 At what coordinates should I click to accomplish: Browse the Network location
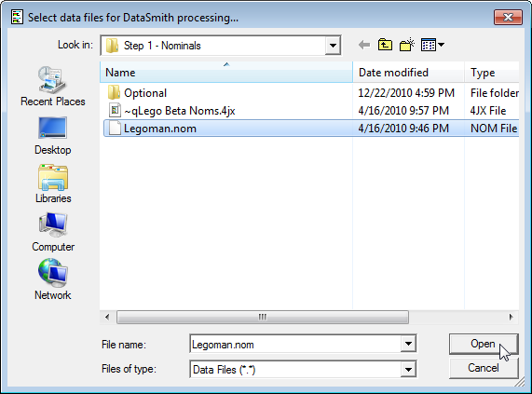(53, 279)
